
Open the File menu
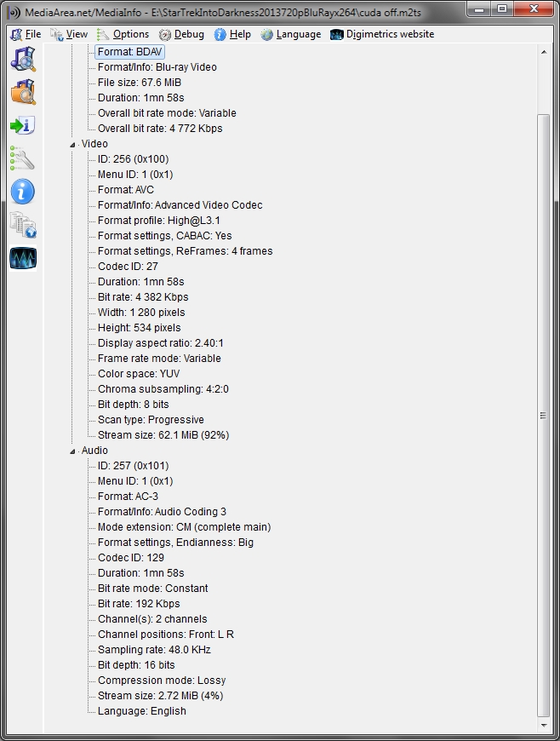coord(26,34)
